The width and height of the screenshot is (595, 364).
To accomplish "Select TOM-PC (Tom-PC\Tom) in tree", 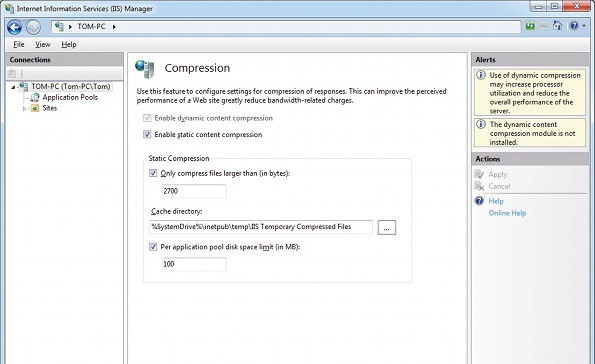I will (x=71, y=87).
